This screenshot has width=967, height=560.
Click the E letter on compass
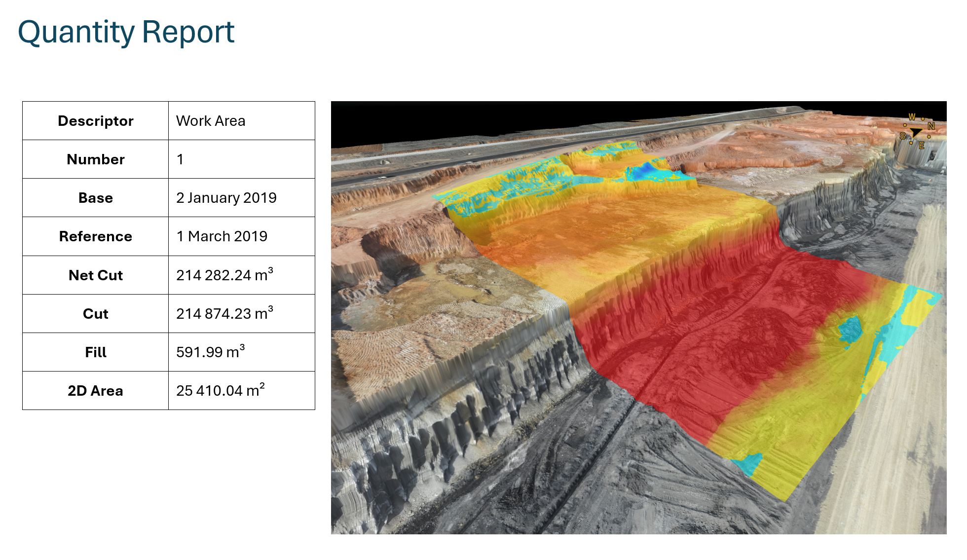coord(921,145)
